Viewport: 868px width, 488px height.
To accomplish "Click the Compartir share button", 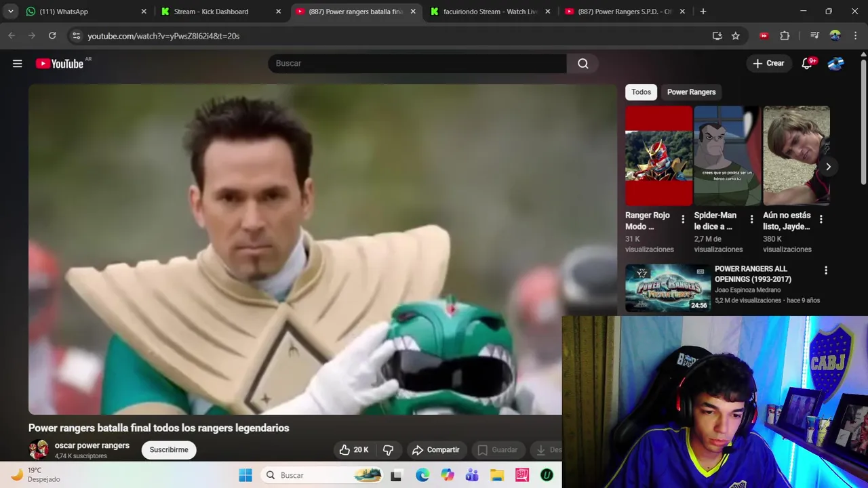I will pyautogui.click(x=435, y=449).
